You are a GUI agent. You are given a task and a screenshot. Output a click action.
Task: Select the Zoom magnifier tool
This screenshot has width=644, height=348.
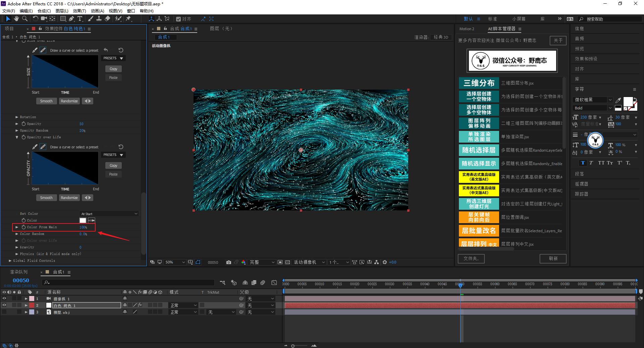pyautogui.click(x=24, y=19)
